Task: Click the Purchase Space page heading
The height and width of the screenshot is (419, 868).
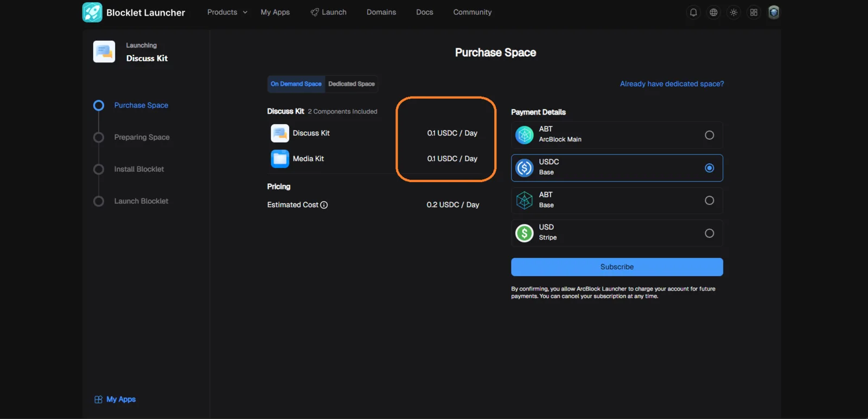Action: click(x=495, y=53)
